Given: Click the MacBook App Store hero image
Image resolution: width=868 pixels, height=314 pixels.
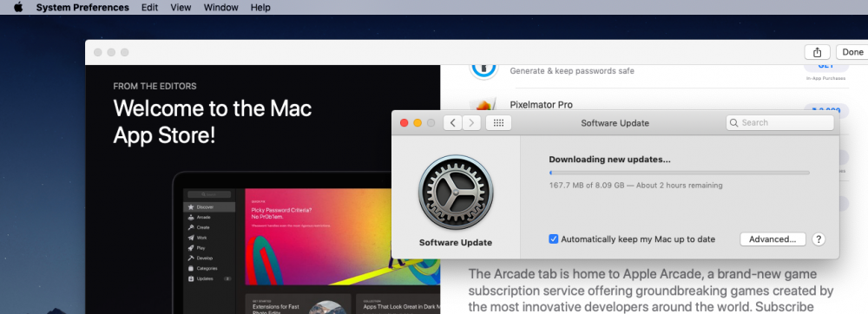Looking at the screenshot, I should click(306, 243).
